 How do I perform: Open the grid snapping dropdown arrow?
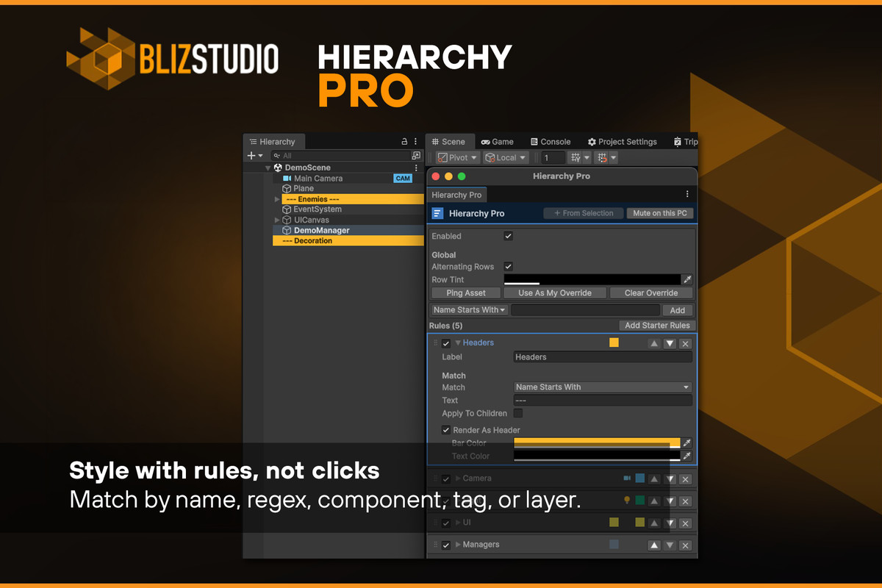(x=613, y=157)
